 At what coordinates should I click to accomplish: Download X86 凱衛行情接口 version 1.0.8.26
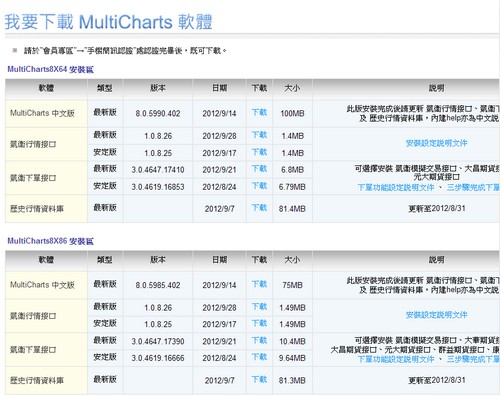click(259, 307)
